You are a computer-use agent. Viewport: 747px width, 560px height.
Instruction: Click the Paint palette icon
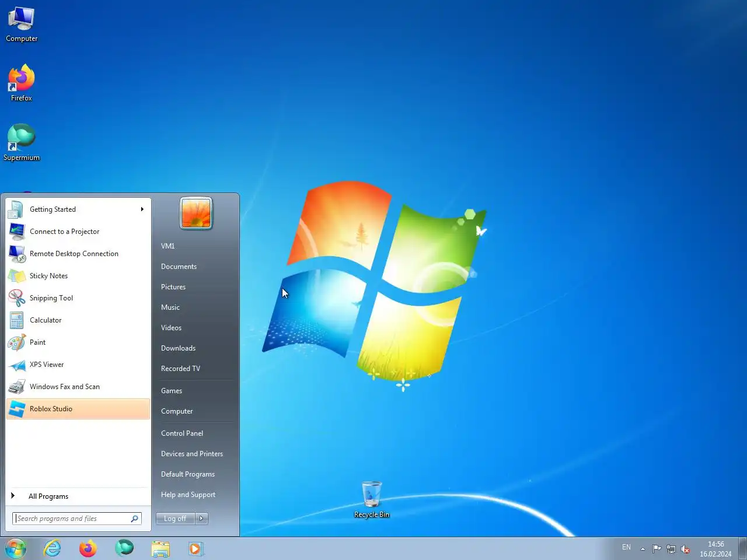[17, 342]
